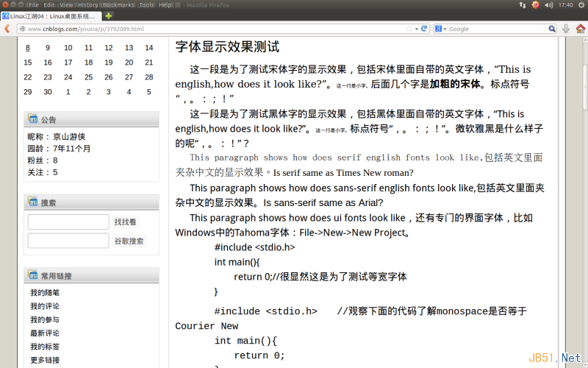Click the search magnifier icon
Image resolution: width=588 pixels, height=368 pixels.
click(x=552, y=29)
